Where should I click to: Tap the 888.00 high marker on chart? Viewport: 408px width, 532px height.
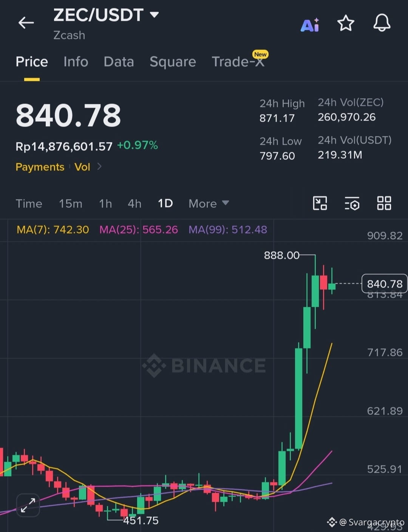pos(281,255)
